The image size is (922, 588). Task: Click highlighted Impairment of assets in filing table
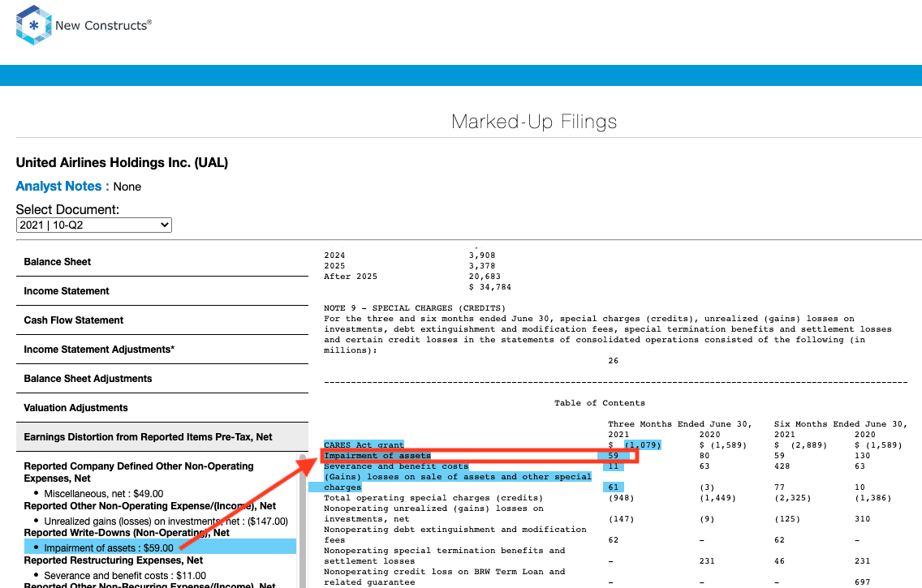point(377,456)
